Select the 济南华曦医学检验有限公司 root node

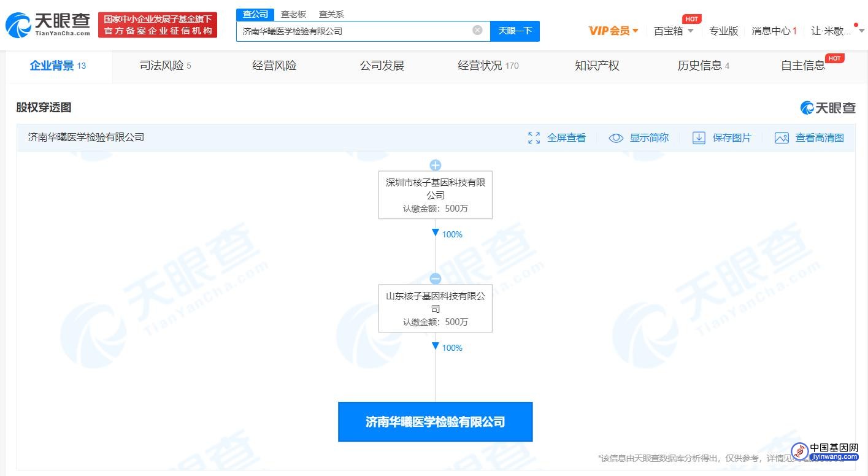[x=436, y=422]
